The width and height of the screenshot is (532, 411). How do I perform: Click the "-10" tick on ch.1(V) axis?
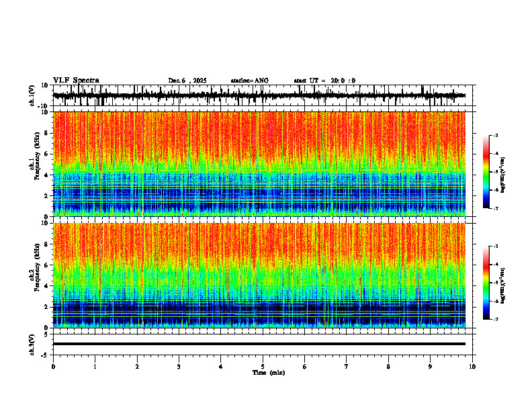pyautogui.click(x=44, y=106)
